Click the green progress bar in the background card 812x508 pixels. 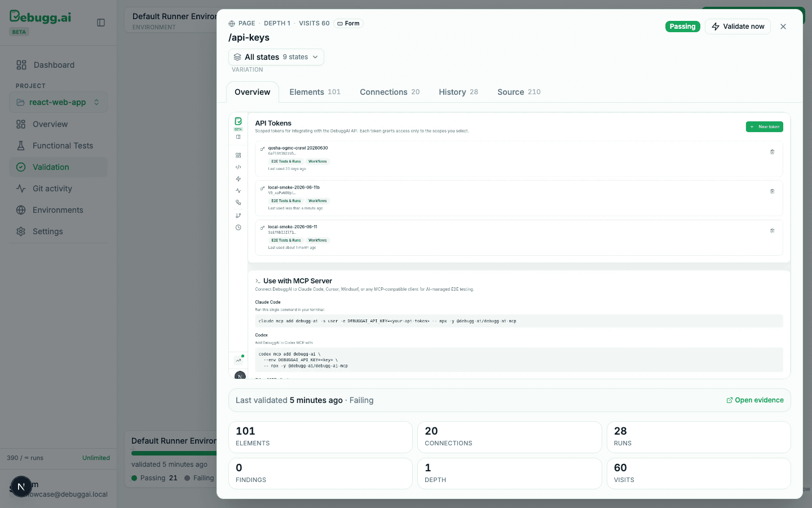(174, 453)
